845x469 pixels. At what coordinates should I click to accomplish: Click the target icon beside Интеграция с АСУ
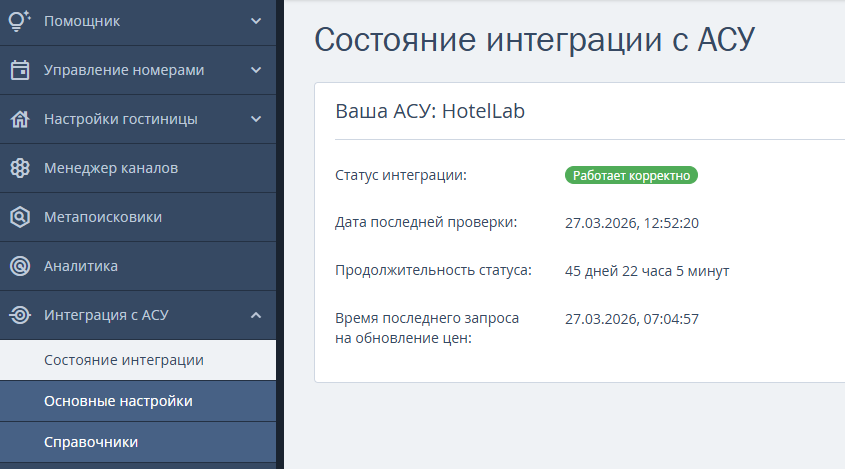click(x=20, y=315)
